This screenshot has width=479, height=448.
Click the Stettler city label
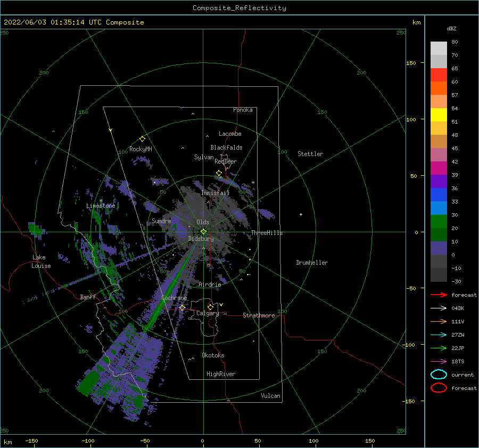(310, 154)
